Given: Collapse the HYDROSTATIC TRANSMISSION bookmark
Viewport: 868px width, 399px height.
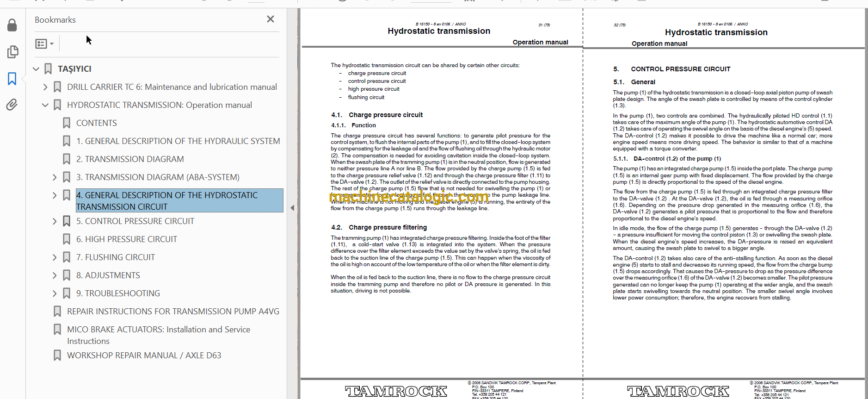Looking at the screenshot, I should [45, 105].
